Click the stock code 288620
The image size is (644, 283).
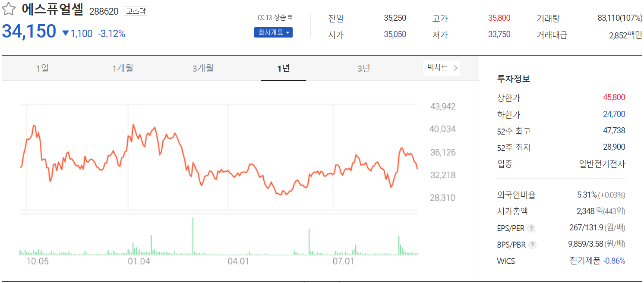pyautogui.click(x=104, y=12)
